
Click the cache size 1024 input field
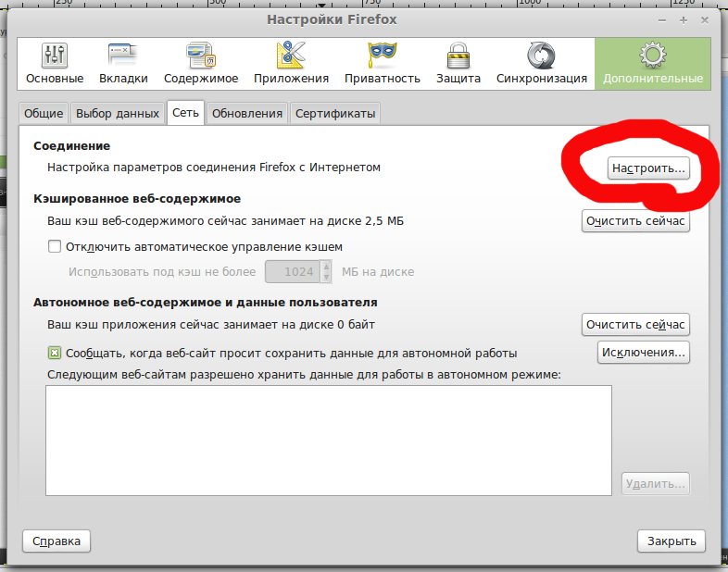pos(293,272)
